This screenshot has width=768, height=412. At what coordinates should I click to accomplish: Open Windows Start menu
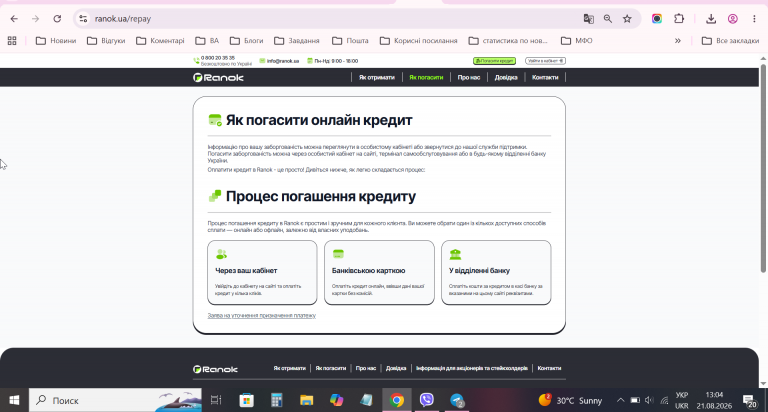(14, 400)
